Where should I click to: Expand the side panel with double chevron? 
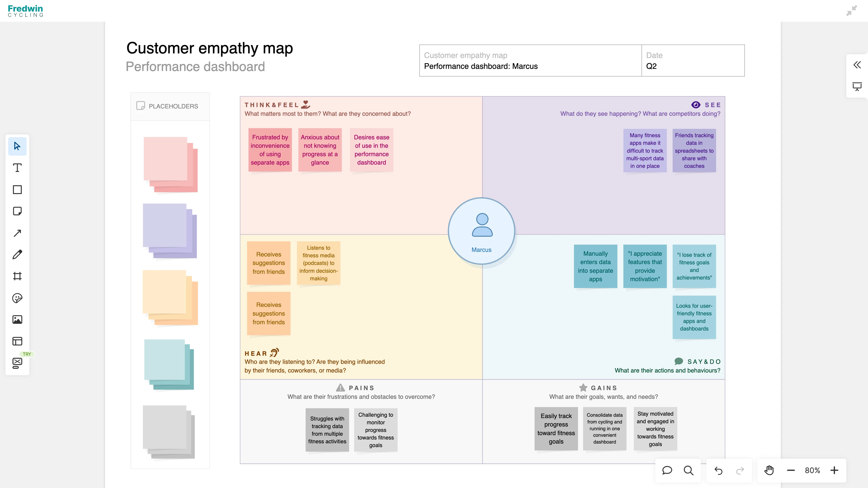(857, 65)
